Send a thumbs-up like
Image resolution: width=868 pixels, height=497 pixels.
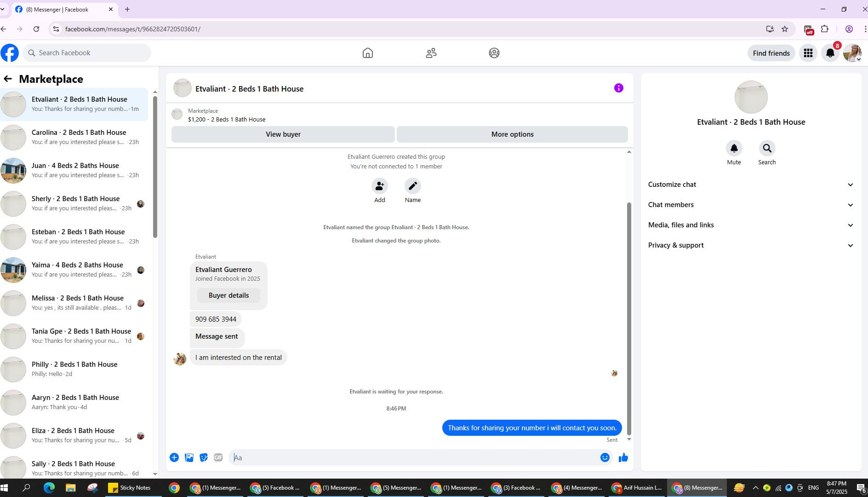[x=623, y=457]
